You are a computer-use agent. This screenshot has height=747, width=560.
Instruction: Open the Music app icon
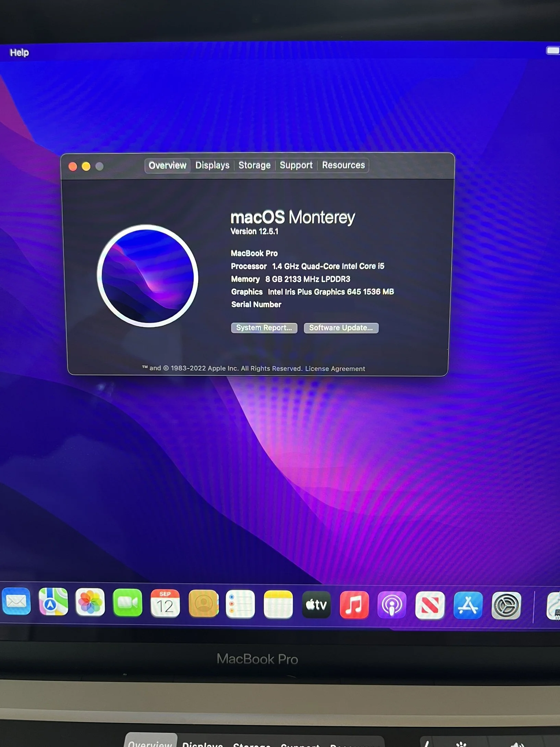tap(354, 605)
